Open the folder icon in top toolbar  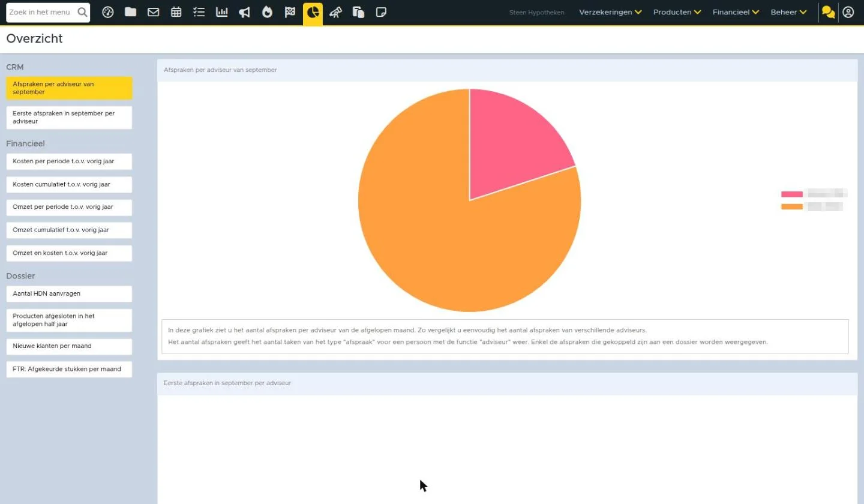pyautogui.click(x=130, y=12)
